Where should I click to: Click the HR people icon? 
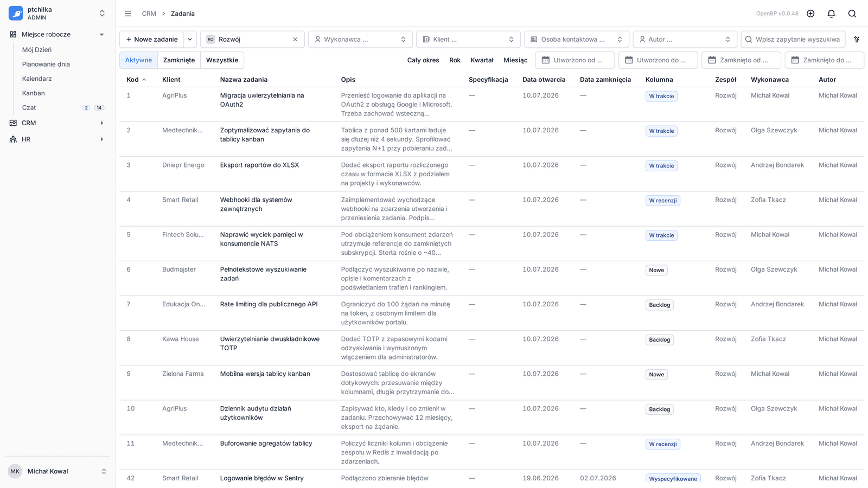(x=13, y=139)
